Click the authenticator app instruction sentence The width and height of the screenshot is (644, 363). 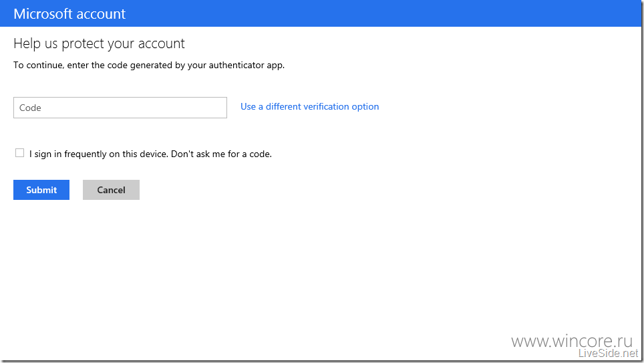coord(149,66)
